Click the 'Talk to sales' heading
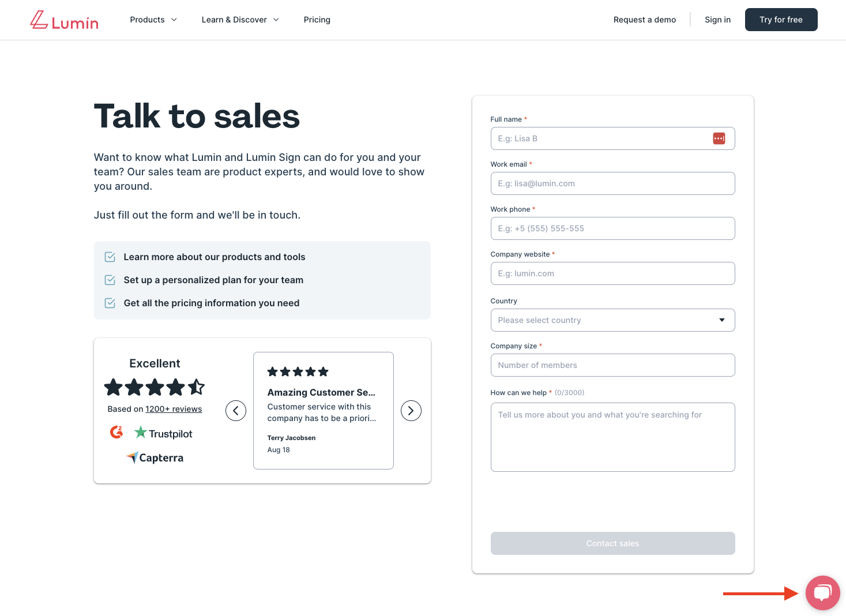The image size is (846, 616). 197,116
